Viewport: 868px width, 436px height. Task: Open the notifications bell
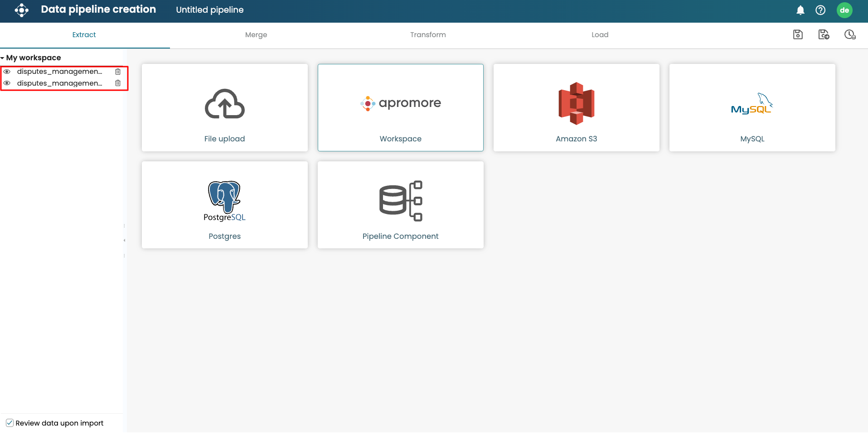coord(800,10)
